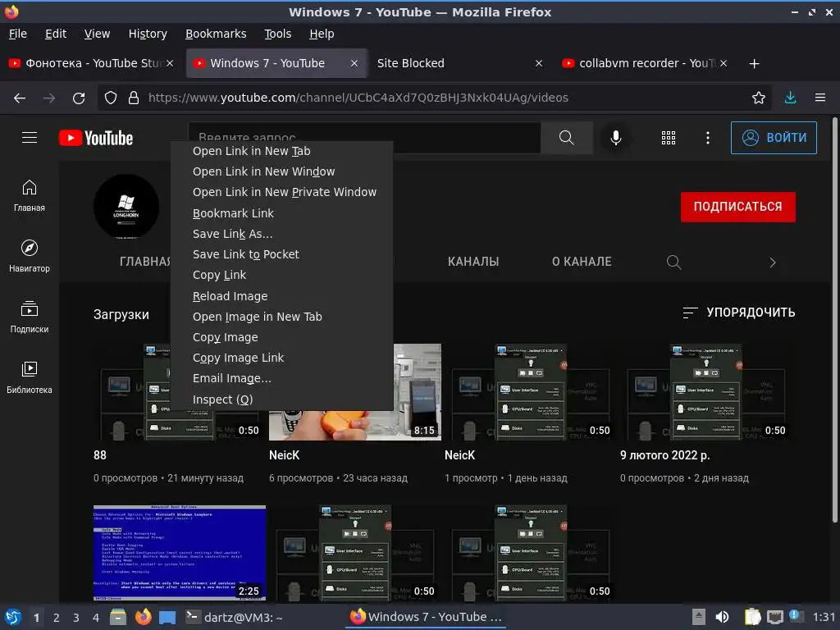The width and height of the screenshot is (840, 630).
Task: Open YouTube settings three-dot menu
Action: tap(708, 138)
